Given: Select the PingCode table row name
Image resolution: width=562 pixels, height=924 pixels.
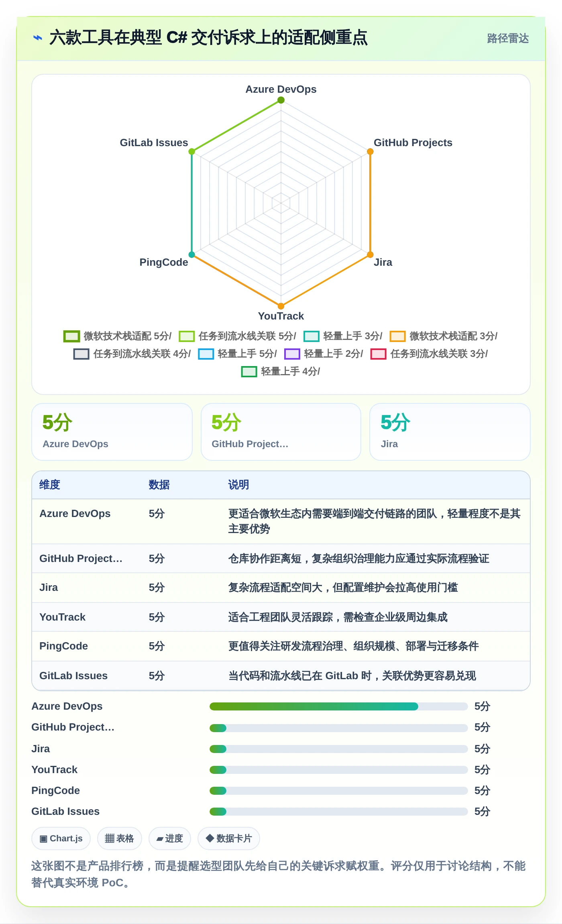Looking at the screenshot, I should click(63, 646).
